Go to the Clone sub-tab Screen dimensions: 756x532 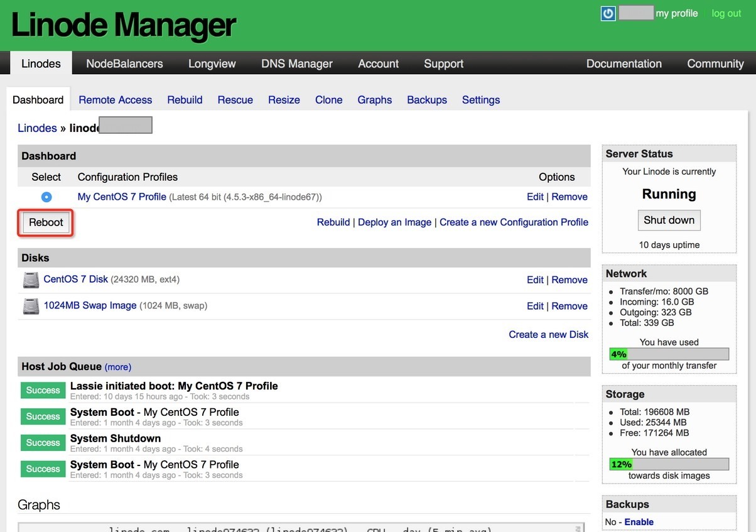click(329, 100)
